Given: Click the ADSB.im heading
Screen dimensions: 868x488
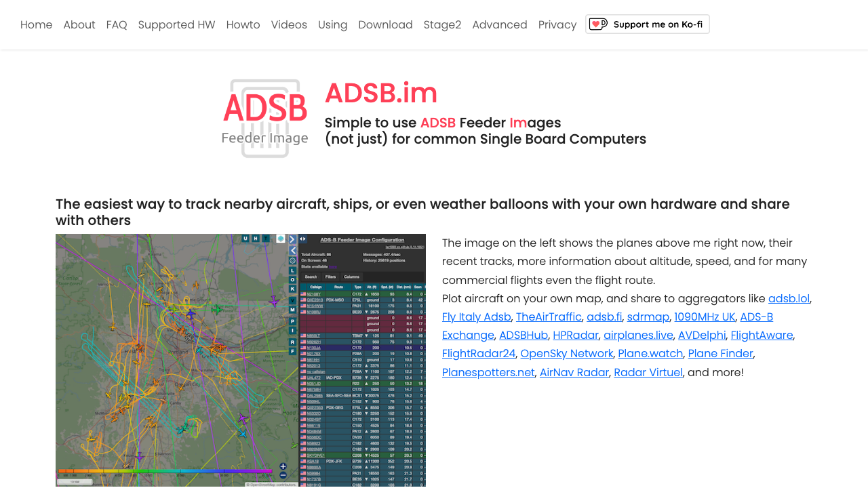Looking at the screenshot, I should coord(381,93).
